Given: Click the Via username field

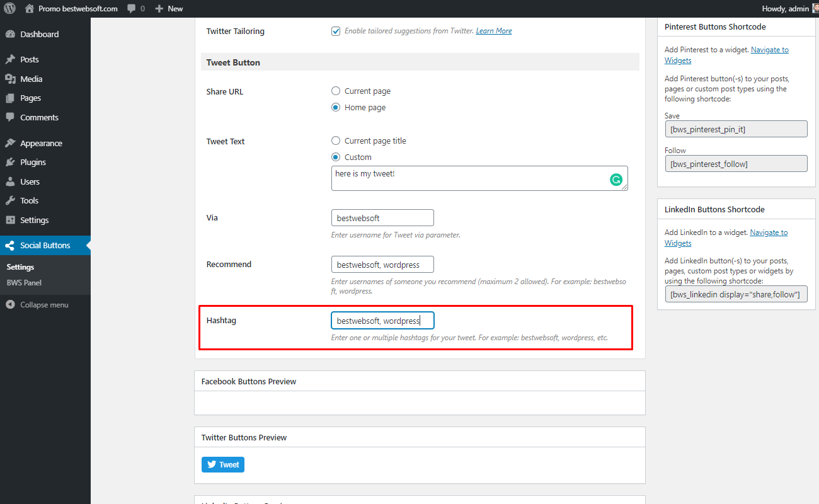Looking at the screenshot, I should tap(382, 218).
